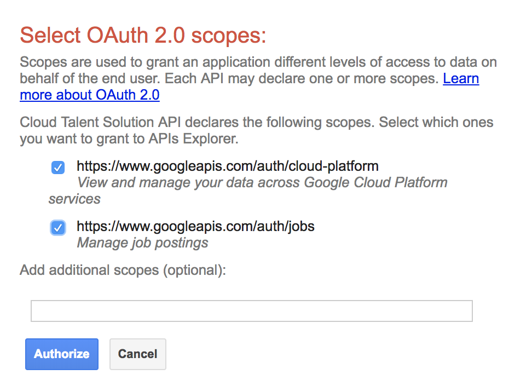Uncheck the cloud-platform scope checkbox
This screenshot has height=392, width=532.
[x=57, y=168]
